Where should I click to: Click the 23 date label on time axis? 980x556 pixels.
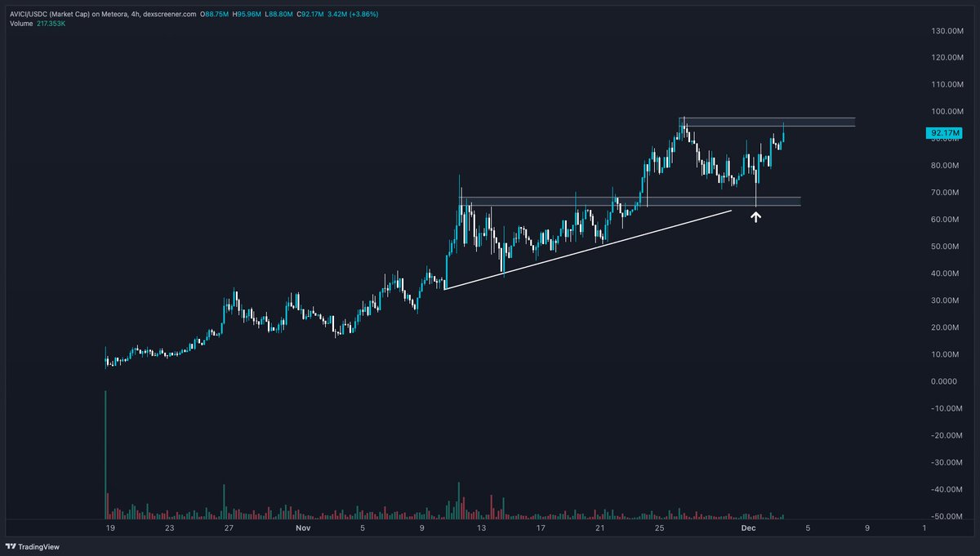(x=169, y=528)
